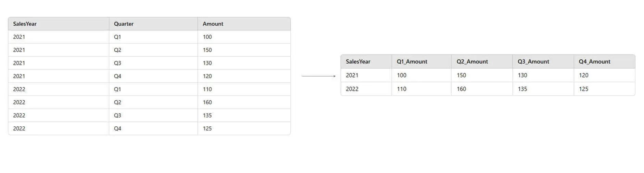Select the SalesYear header of the three-column table
Screen dimensions: 644x173
click(x=25, y=24)
